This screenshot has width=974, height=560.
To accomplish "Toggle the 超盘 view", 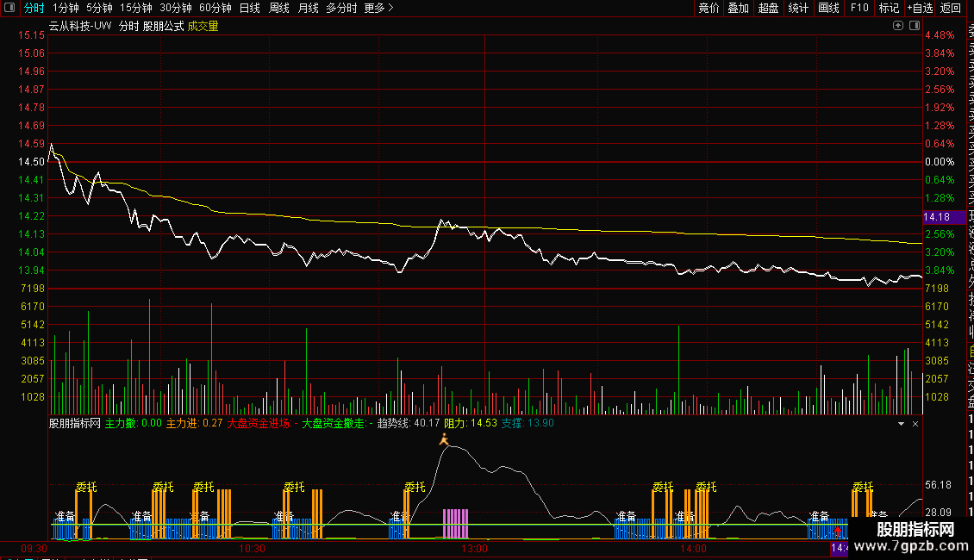I will point(768,9).
